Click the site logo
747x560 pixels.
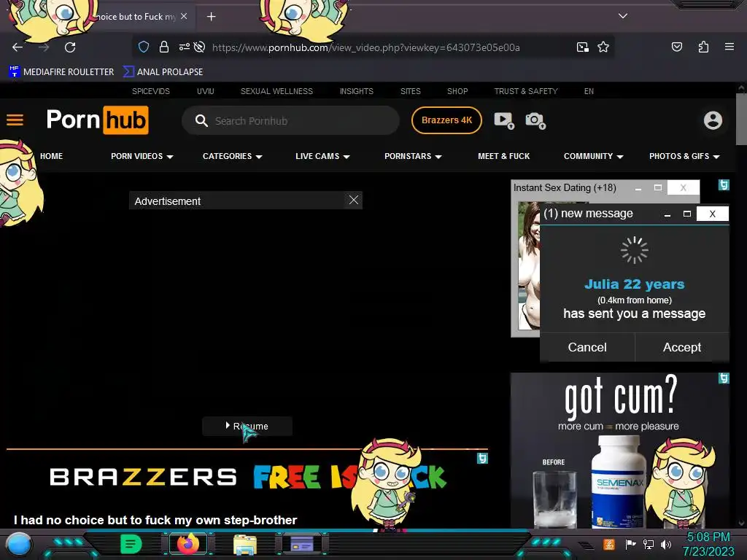click(98, 120)
